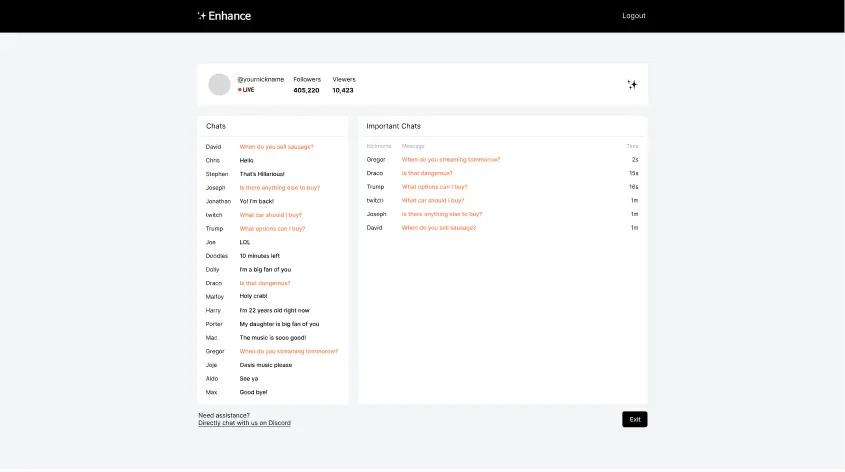Select Gregor's streaming tomorrow question in Chats panel
This screenshot has width=845, height=472.
coord(289,351)
